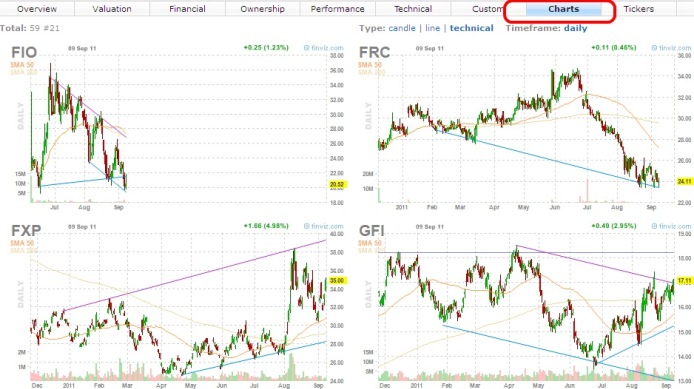The height and width of the screenshot is (389, 694).
Task: Click the yellow 17.11 price tag
Action: [685, 281]
